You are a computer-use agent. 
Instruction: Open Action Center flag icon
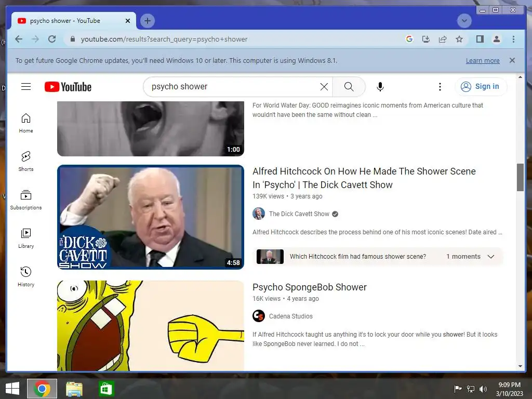tap(458, 389)
